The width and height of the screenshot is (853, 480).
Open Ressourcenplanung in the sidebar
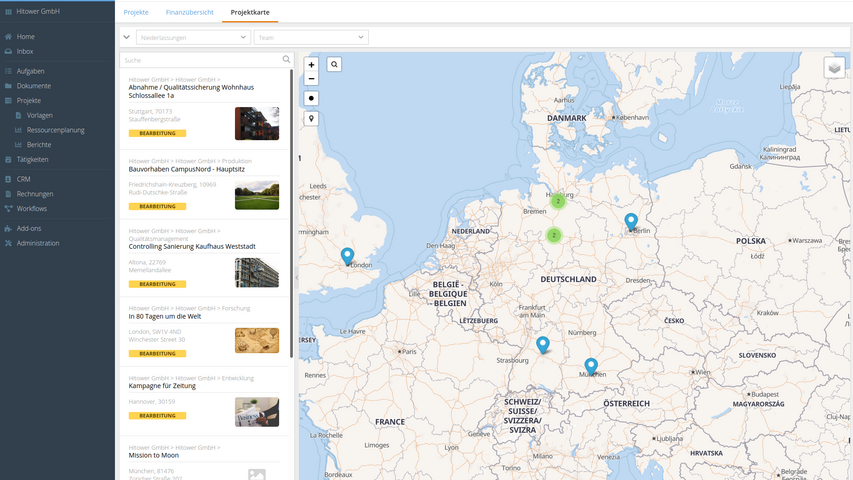[55, 130]
